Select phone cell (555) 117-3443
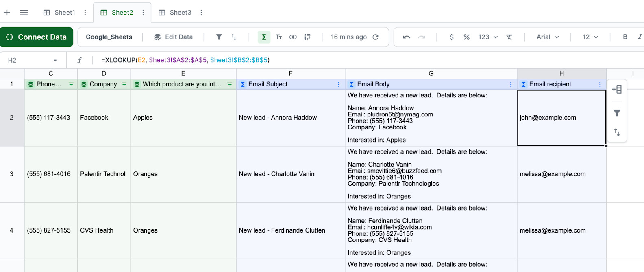 (x=51, y=118)
